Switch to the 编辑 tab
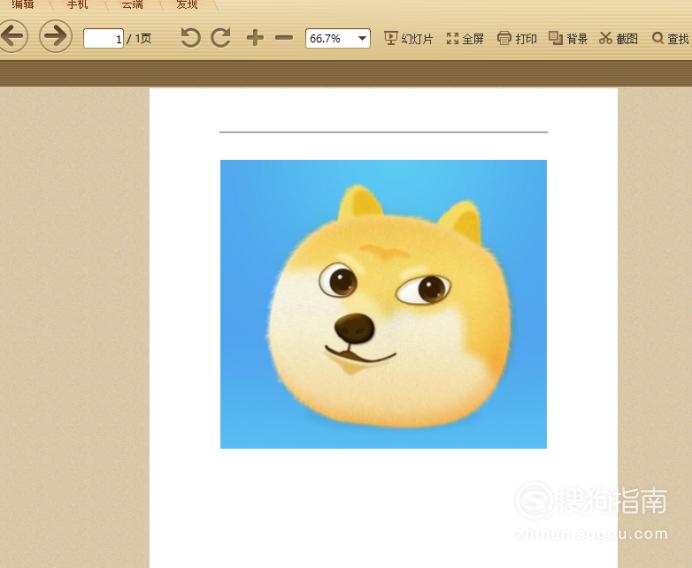 23,5
